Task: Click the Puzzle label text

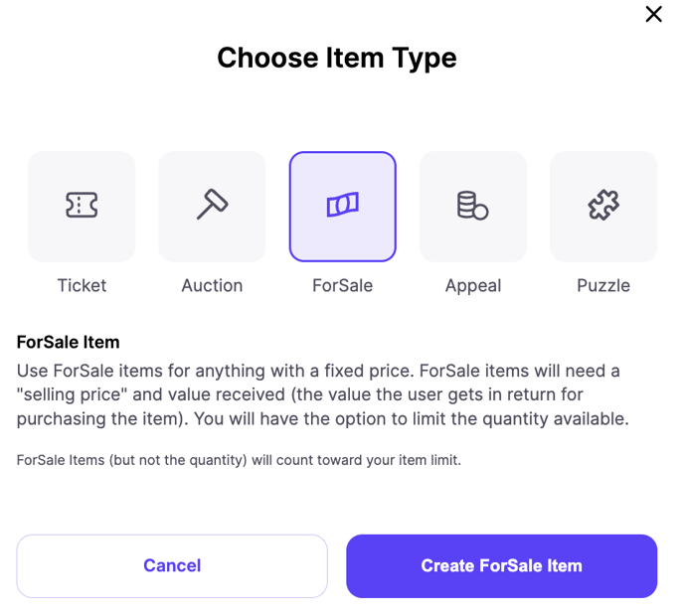Action: [x=603, y=285]
